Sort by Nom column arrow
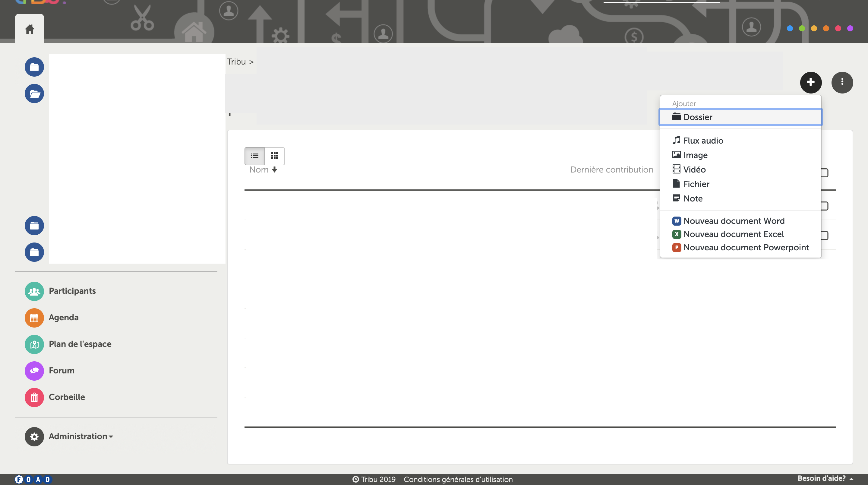This screenshot has height=485, width=868. tap(274, 170)
